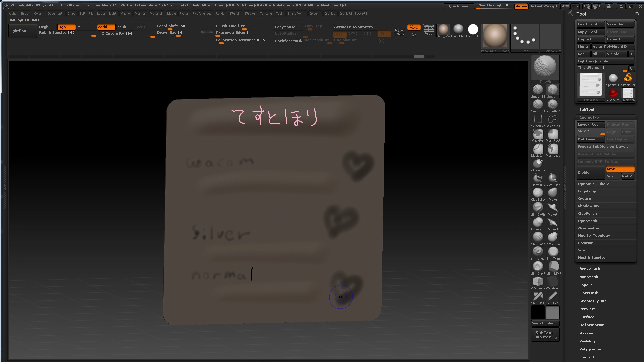
Task: Toggle Mrgb mode
Action: [47, 27]
